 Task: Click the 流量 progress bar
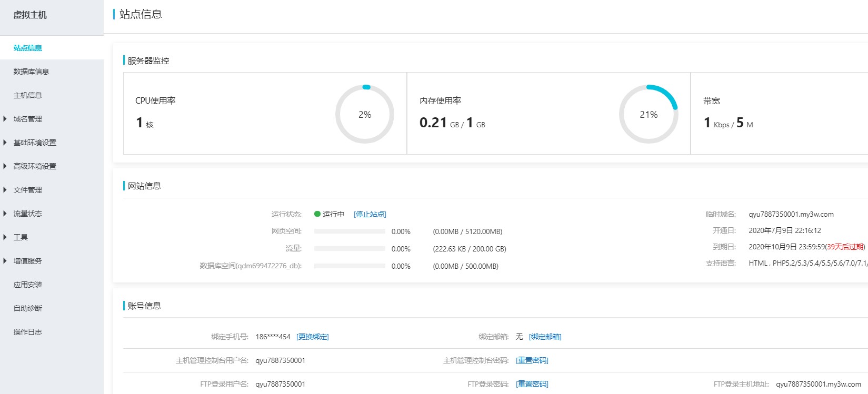coord(350,249)
